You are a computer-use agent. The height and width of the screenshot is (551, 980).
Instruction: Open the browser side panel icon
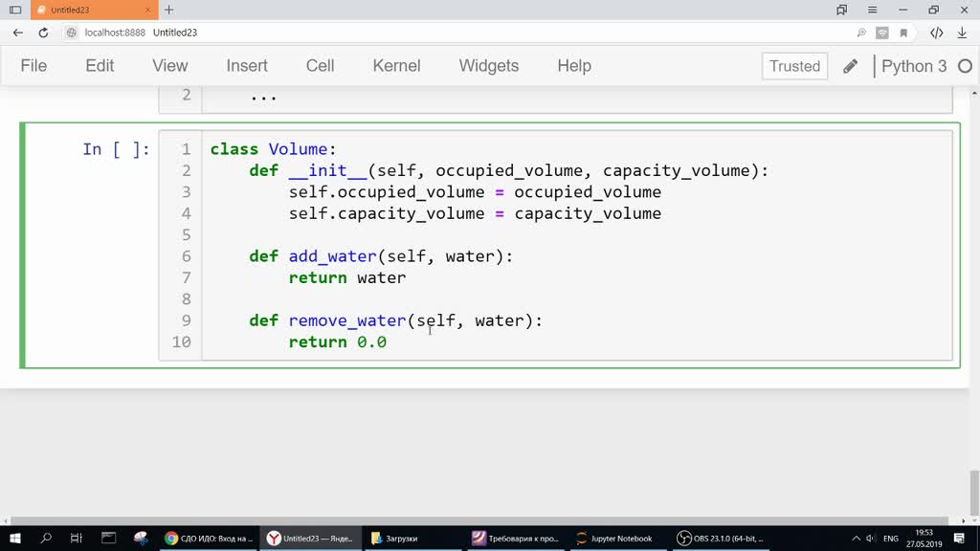click(x=15, y=10)
